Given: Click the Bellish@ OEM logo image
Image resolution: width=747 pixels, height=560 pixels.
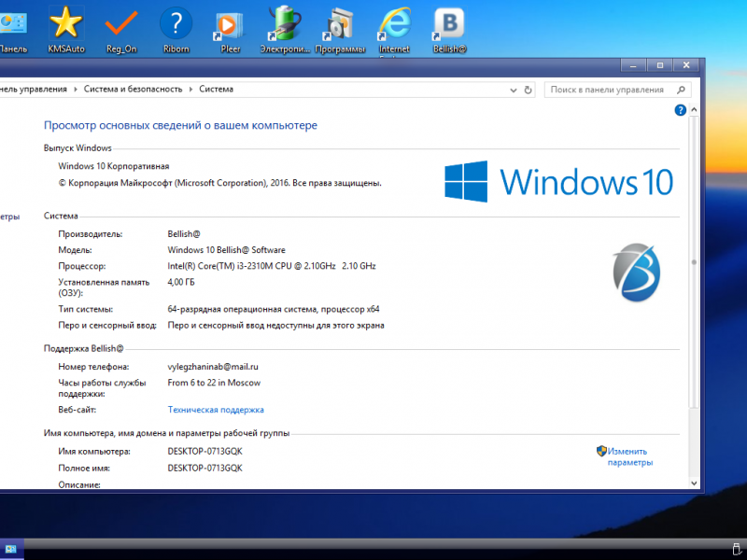Looking at the screenshot, I should pos(636,273).
